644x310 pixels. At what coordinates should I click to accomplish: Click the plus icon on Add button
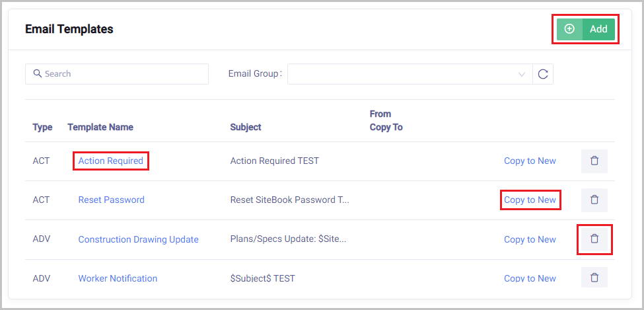569,29
